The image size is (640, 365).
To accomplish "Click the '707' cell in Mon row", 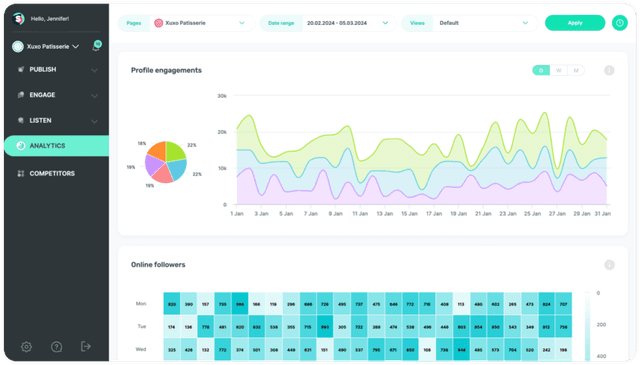I will (563, 304).
